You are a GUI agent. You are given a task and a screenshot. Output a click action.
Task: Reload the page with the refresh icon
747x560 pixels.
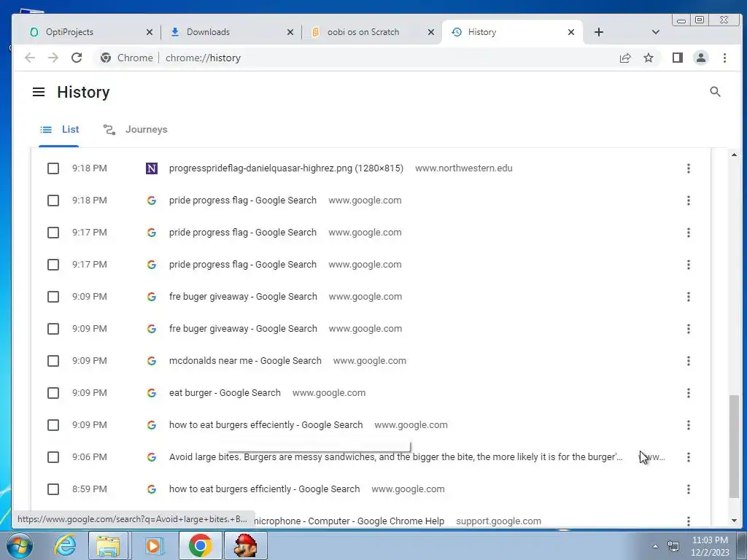point(77,58)
